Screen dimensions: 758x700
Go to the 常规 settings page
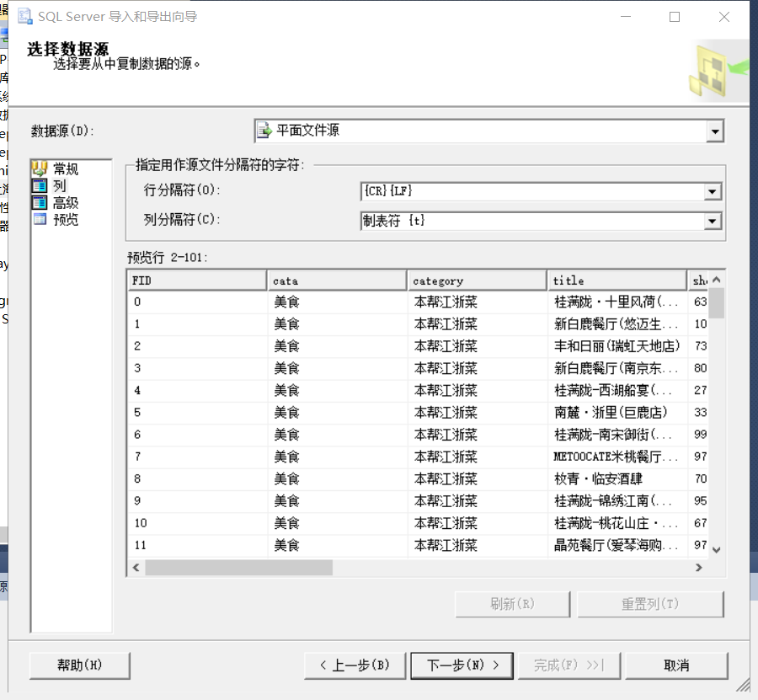tap(65, 168)
